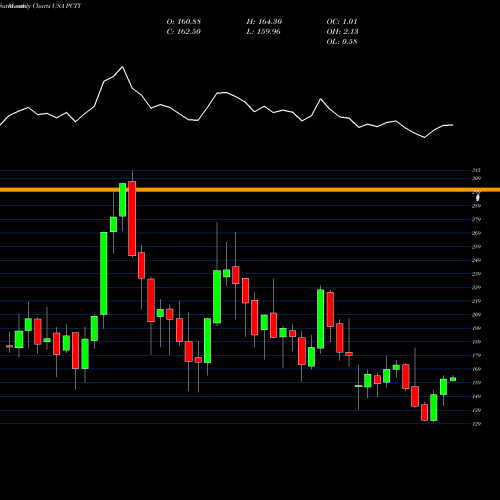
Task: Click the small green candlestick at far right
Action: (453, 379)
